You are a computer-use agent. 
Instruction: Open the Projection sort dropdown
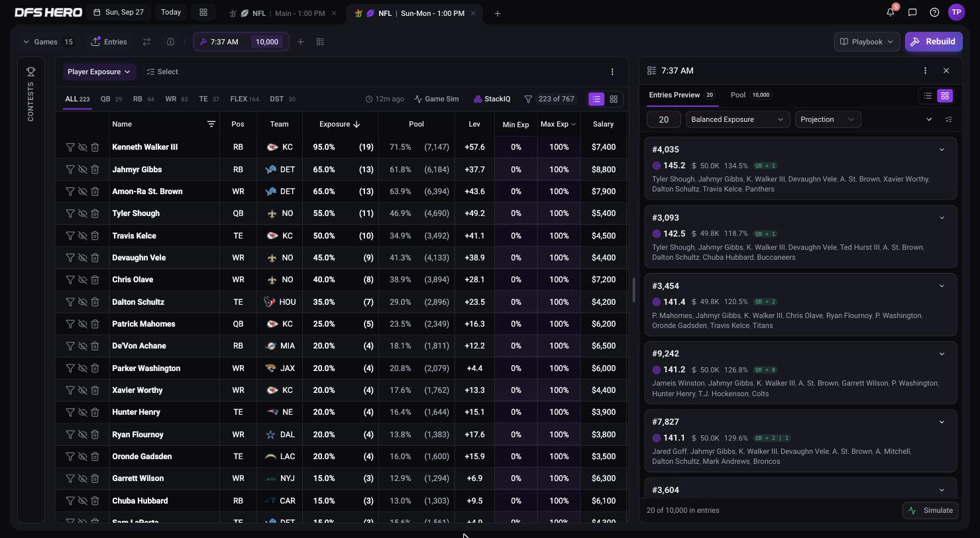(828, 119)
